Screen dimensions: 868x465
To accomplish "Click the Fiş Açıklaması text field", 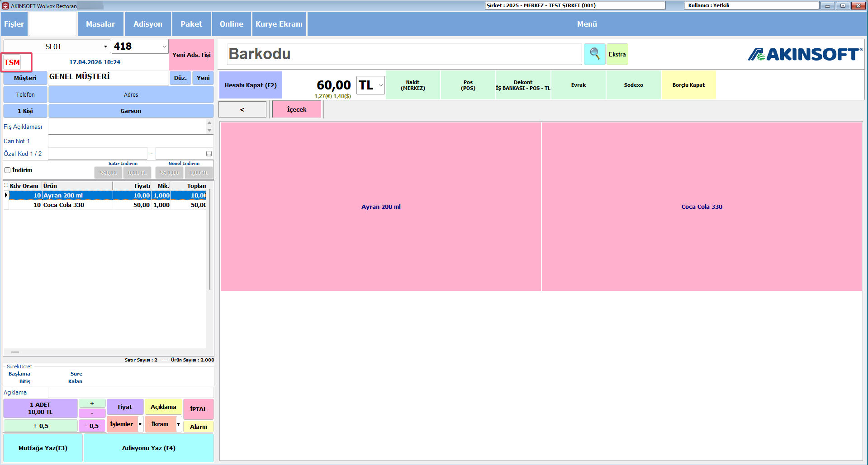I will tap(127, 127).
